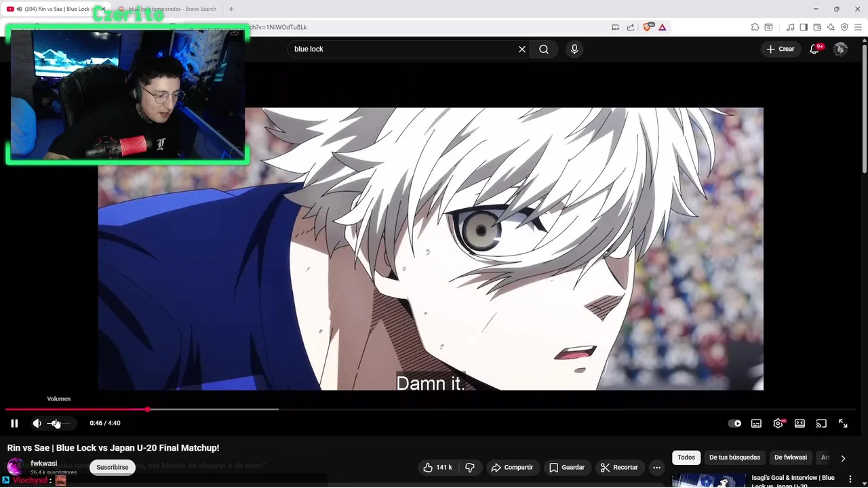Enter full screen mode
This screenshot has height=488, width=868.
tap(843, 423)
